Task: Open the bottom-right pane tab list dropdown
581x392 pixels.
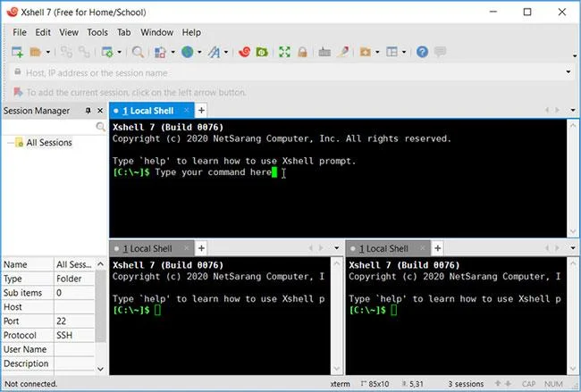Action: (573, 248)
